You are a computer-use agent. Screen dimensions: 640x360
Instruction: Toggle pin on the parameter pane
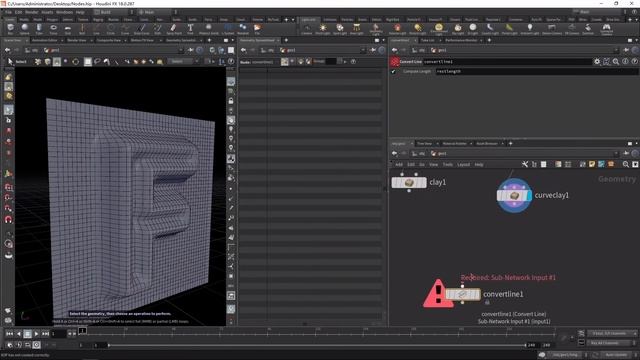[x=627, y=50]
